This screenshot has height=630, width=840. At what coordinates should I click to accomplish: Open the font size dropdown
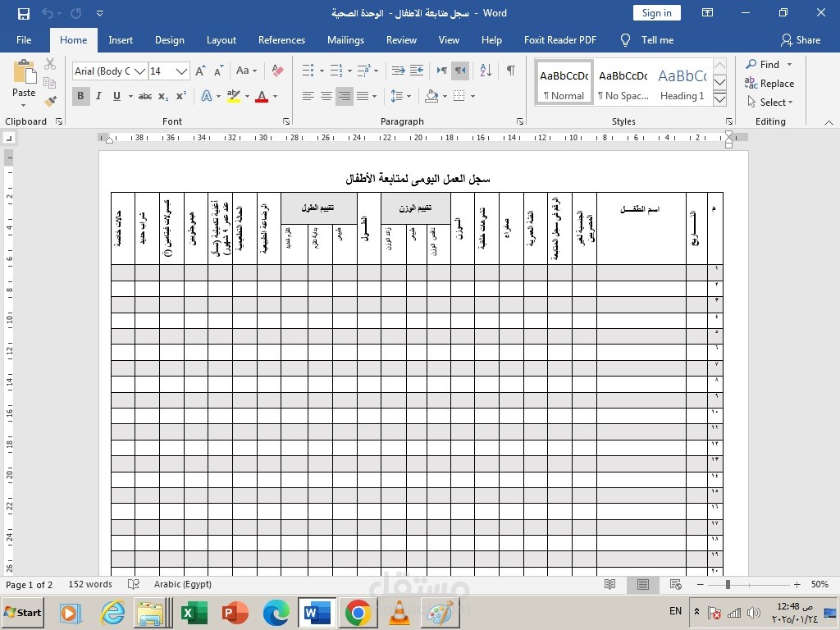181,71
